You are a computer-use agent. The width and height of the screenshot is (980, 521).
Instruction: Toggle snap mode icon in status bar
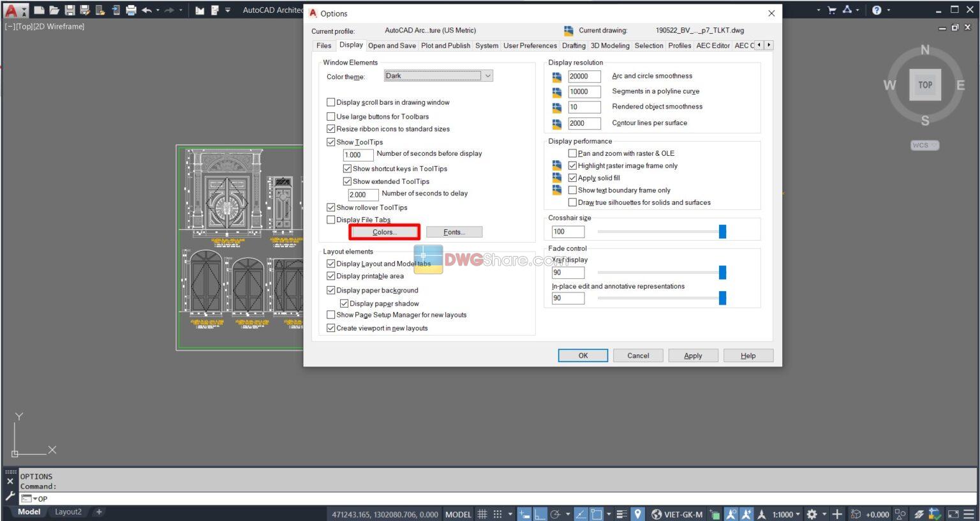tap(498, 514)
